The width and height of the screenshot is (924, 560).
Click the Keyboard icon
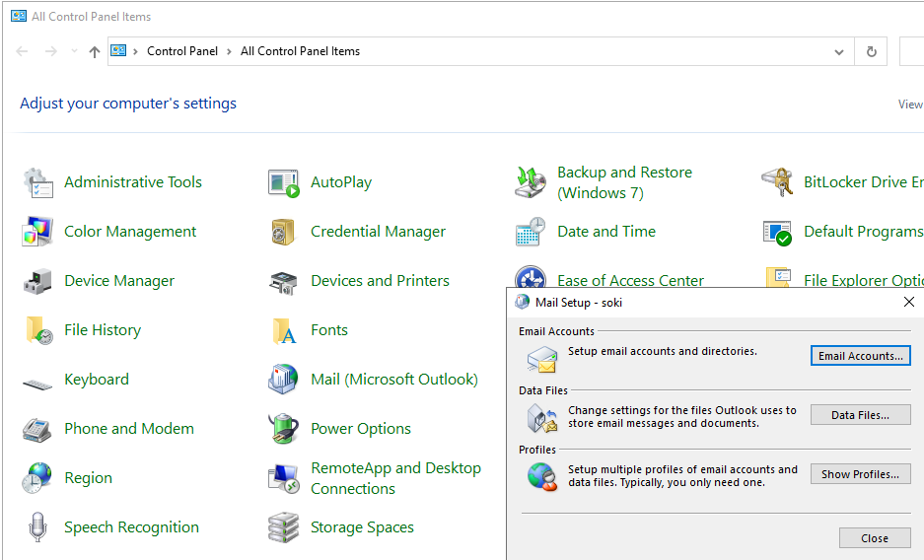[37, 385]
